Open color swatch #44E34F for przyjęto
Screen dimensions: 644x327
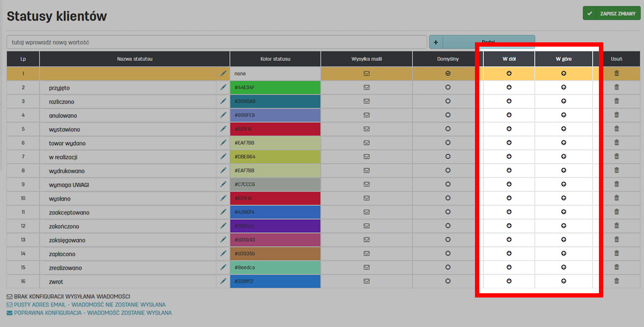click(x=275, y=87)
